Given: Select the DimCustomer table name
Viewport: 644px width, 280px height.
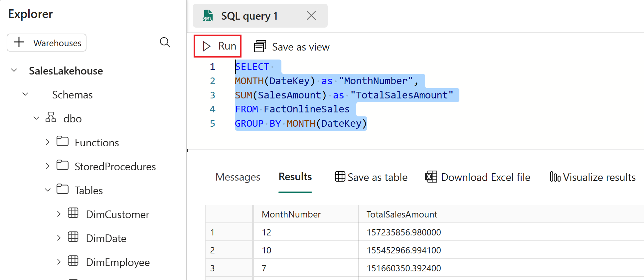Looking at the screenshot, I should 117,214.
